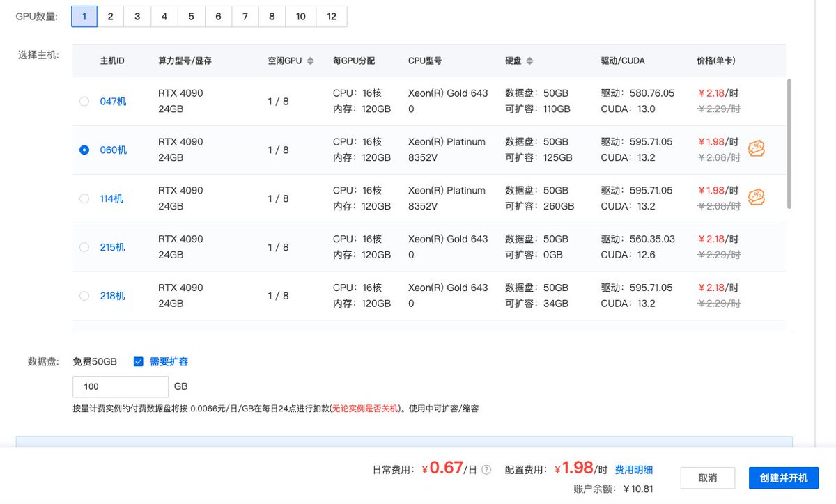Click the 算力型号/显存 column header
The width and height of the screenshot is (836, 504).
tap(185, 61)
